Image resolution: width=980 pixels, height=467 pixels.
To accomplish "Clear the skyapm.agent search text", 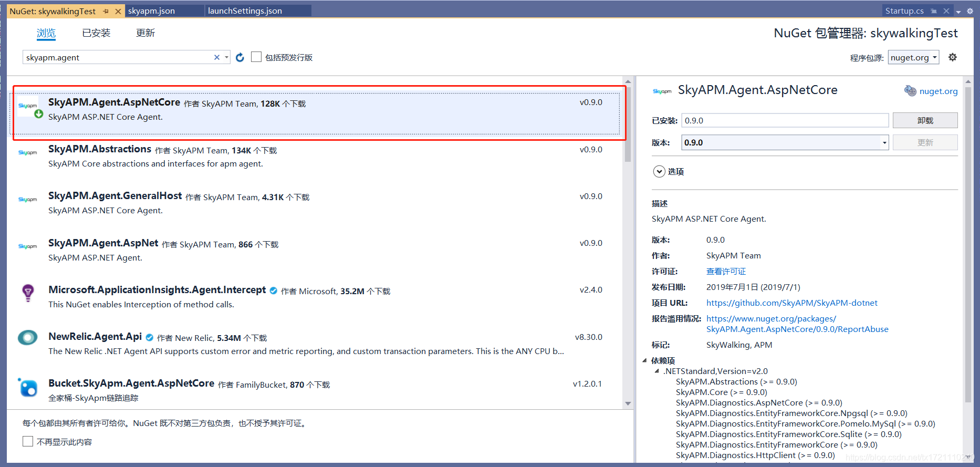I will tap(217, 57).
